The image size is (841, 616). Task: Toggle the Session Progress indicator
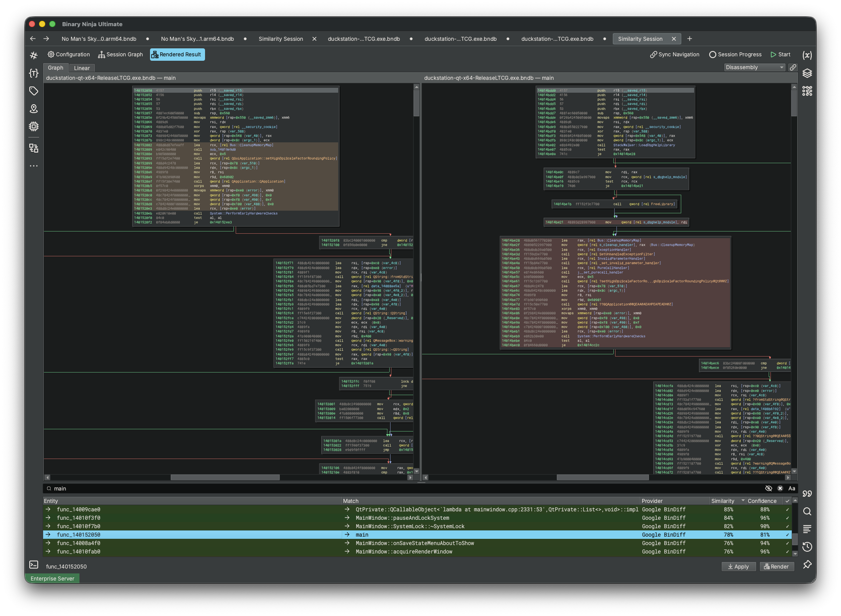tap(735, 55)
